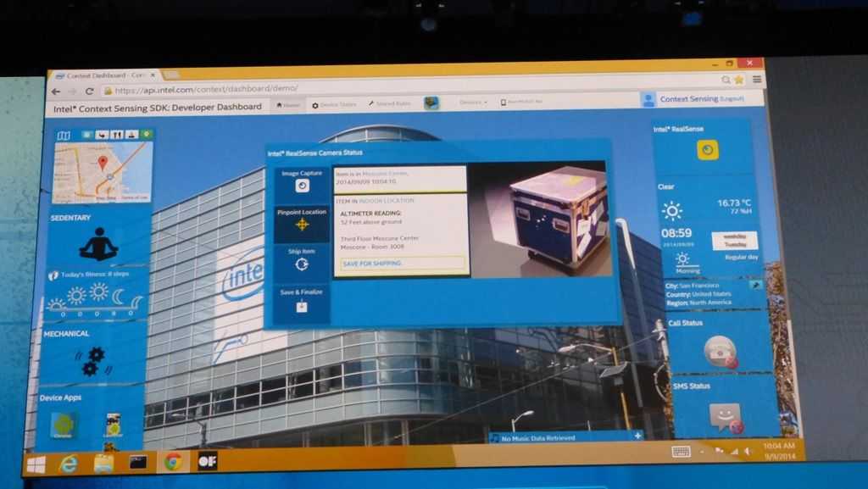Click the touch keyboard icon in the taskbar
Image resolution: width=868 pixels, height=489 pixels.
point(681,452)
